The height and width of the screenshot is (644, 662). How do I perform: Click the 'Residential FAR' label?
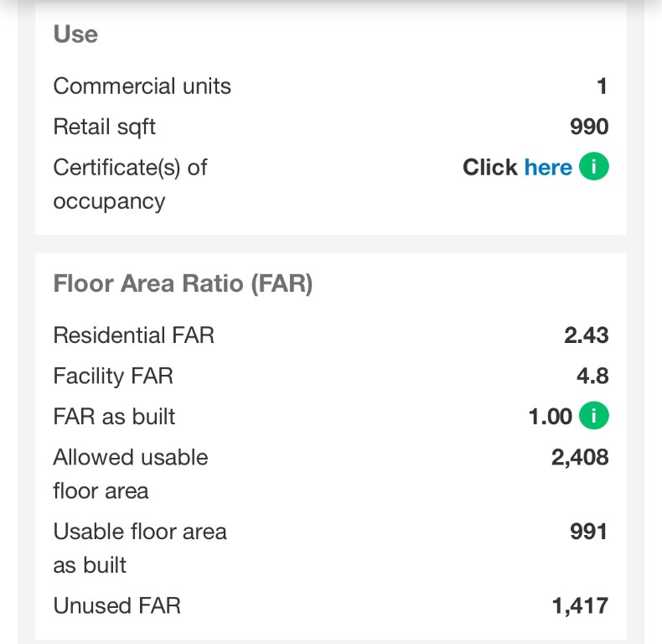pos(134,335)
